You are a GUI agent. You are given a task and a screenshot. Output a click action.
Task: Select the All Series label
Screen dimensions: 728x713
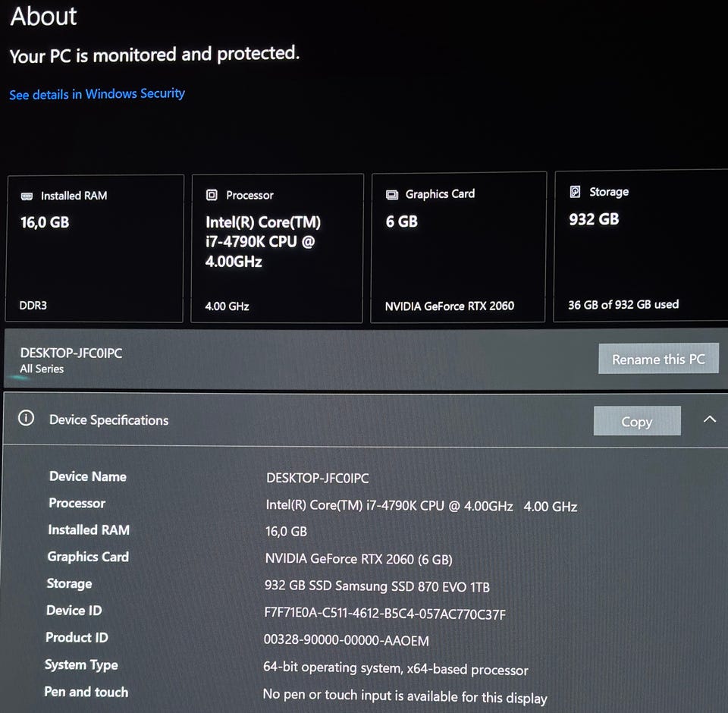(x=42, y=369)
